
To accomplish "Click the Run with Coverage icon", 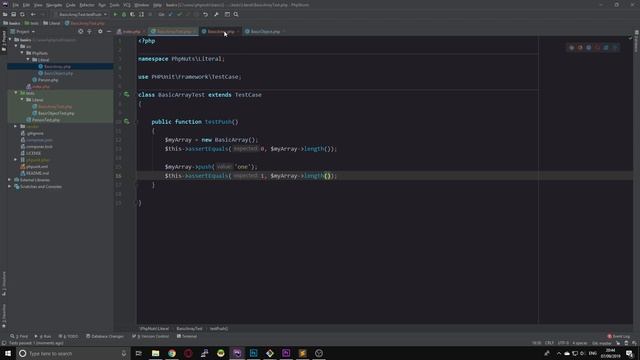I will [132, 14].
